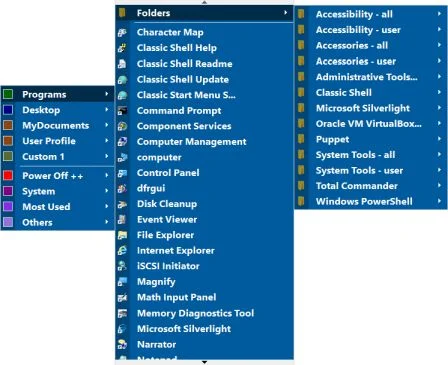Expand the Power Off ++ submenu arrow
Image resolution: width=448 pixels, height=365 pixels.
point(107,175)
